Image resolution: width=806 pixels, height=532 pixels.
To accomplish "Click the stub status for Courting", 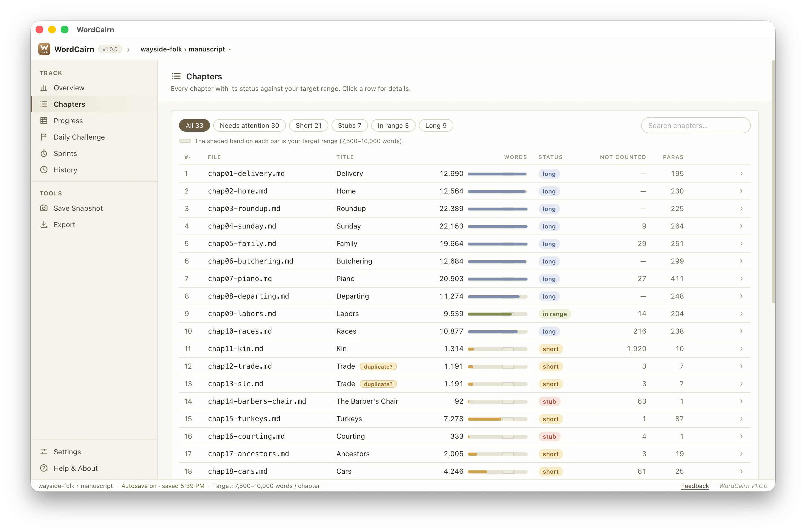I will (549, 437).
